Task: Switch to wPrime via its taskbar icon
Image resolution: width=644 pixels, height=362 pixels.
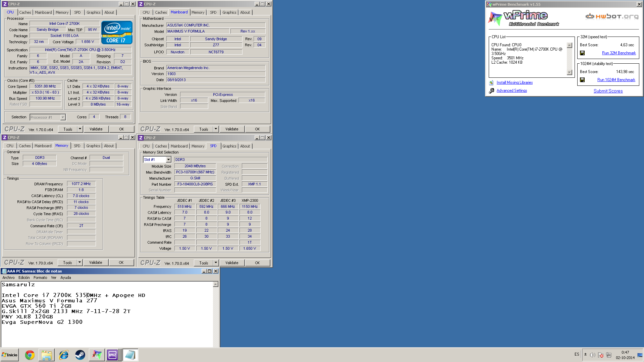Action: (97, 355)
